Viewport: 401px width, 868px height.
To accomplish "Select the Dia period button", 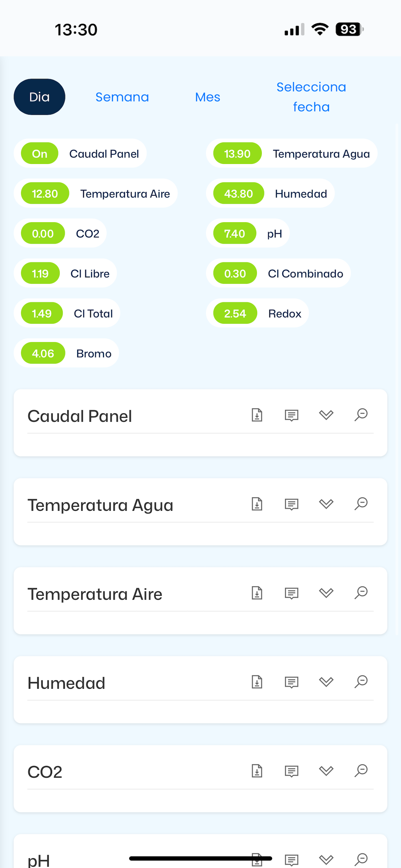I will pyautogui.click(x=39, y=97).
